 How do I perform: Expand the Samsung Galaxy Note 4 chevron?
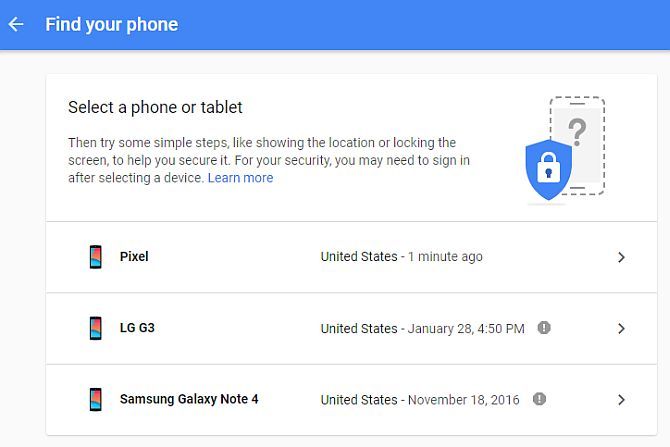point(621,399)
